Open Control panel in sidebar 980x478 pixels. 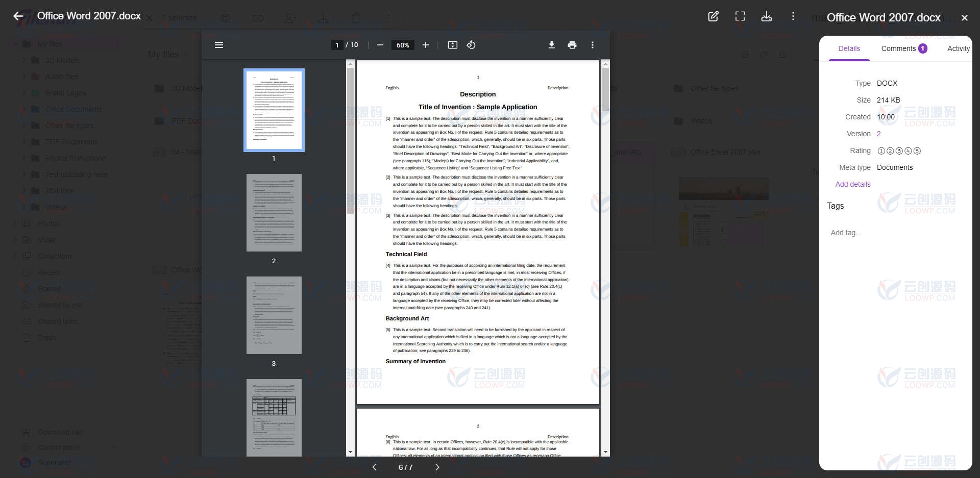[59, 447]
